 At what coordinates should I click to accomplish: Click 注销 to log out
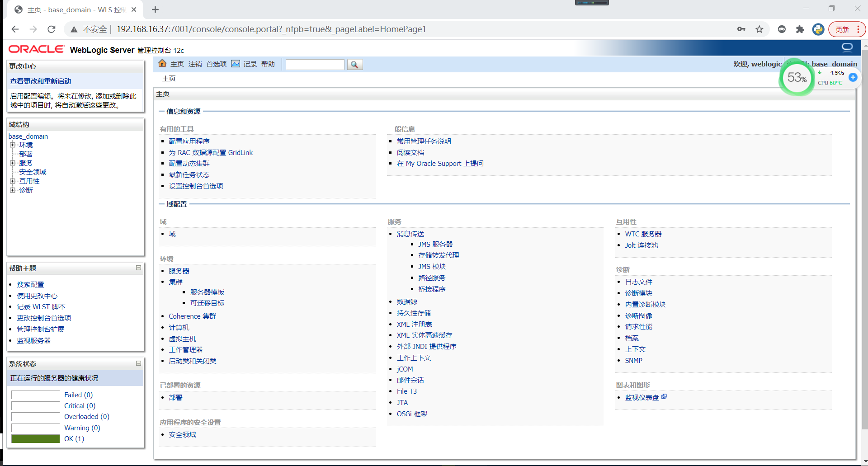tap(195, 64)
